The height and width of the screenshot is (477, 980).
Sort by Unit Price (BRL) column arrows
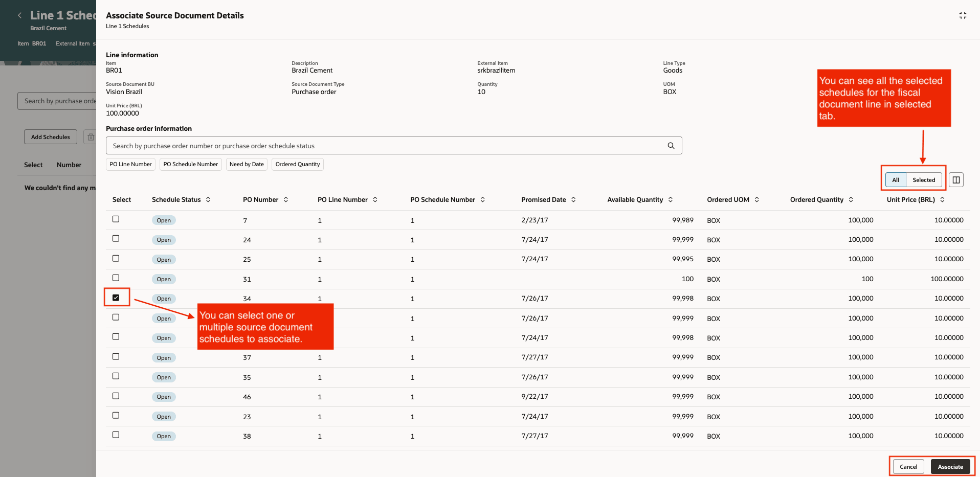tap(942, 199)
